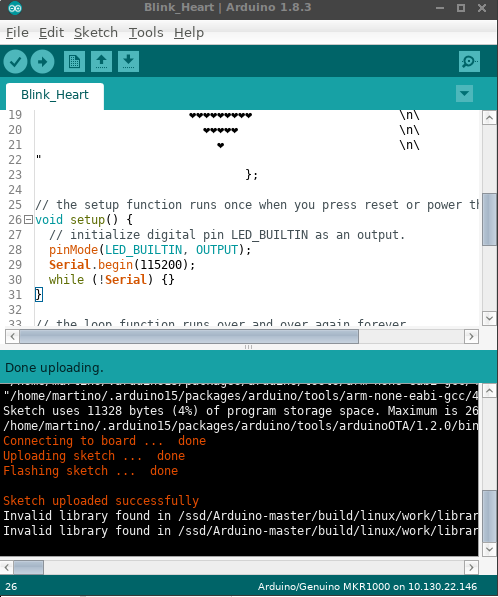498x597 pixels.
Task: Click console horizontal scrollbar left arrow
Action: (7, 567)
